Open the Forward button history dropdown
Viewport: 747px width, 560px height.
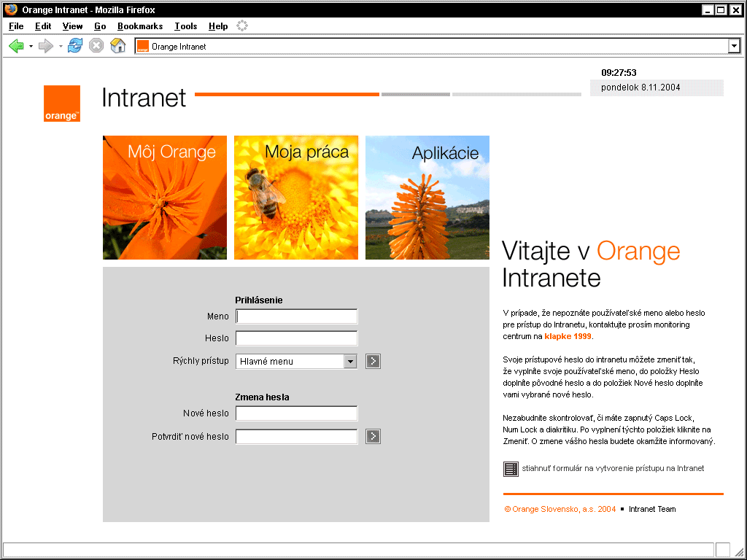[61, 46]
